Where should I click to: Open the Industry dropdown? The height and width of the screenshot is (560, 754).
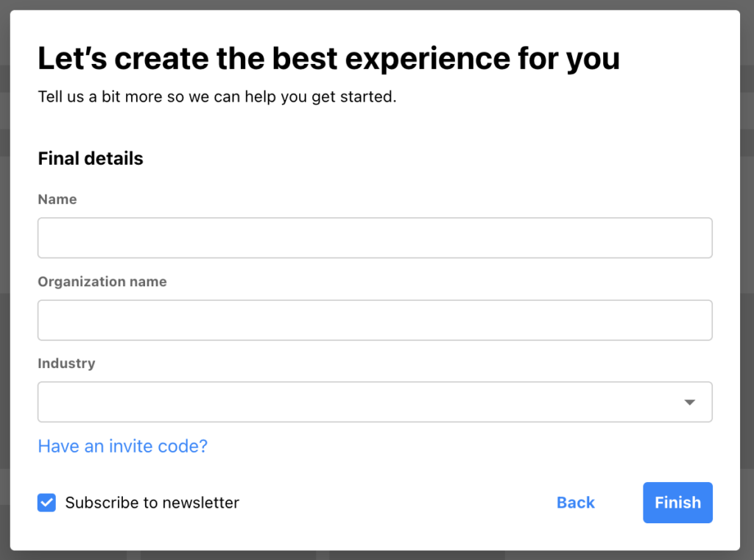(x=375, y=402)
